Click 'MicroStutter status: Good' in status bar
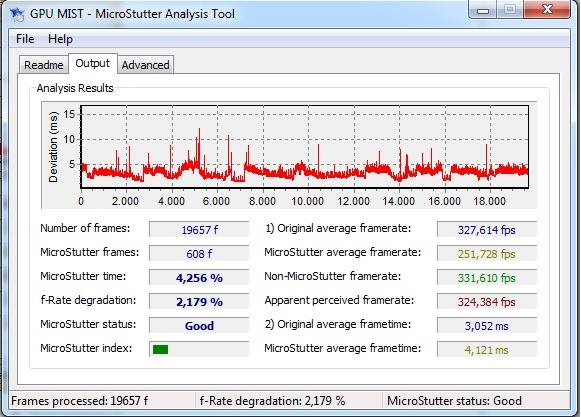This screenshot has width=581, height=417. [x=454, y=401]
